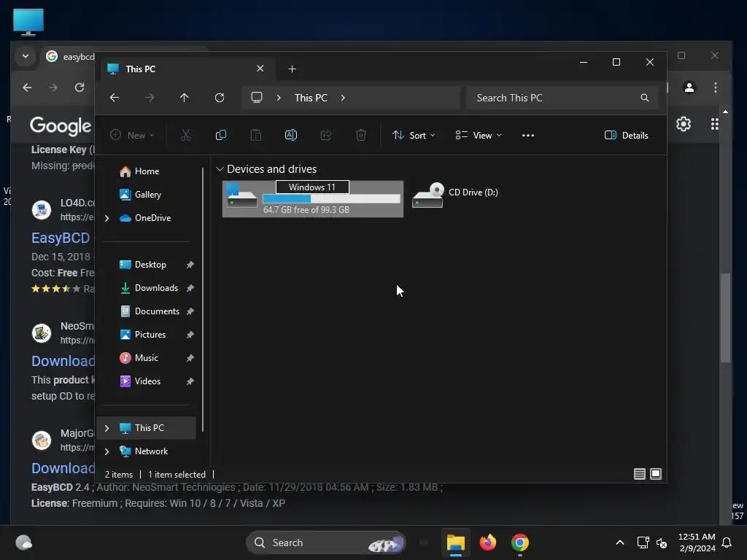Screen dimensions: 747x560
Task: Click the muted volume tray icon
Action: [662, 542]
